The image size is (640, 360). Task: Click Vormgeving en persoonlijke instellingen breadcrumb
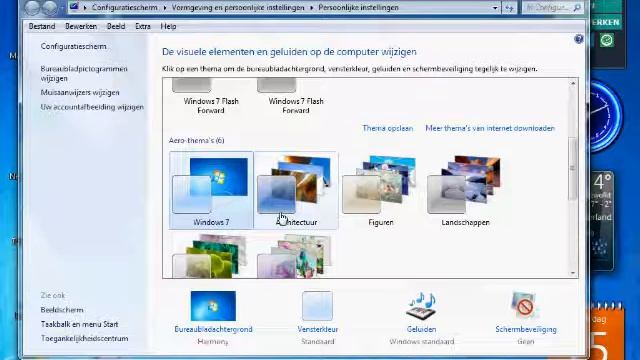pyautogui.click(x=238, y=7)
